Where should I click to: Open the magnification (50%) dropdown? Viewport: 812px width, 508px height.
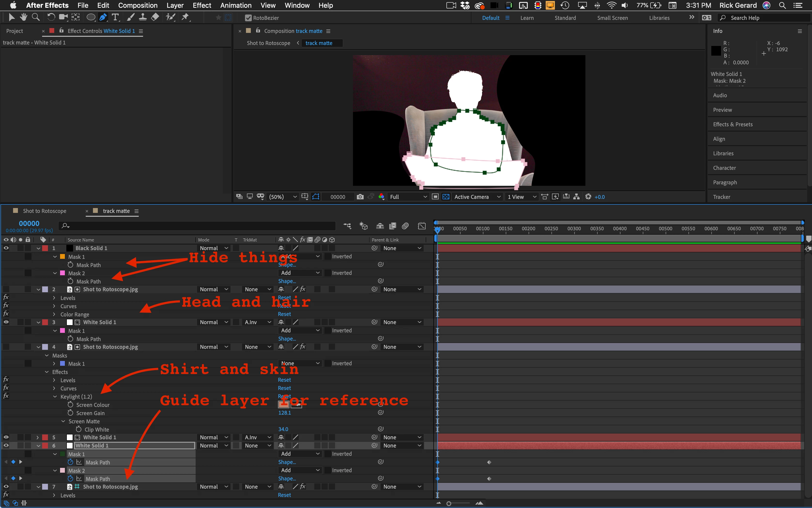[283, 197]
